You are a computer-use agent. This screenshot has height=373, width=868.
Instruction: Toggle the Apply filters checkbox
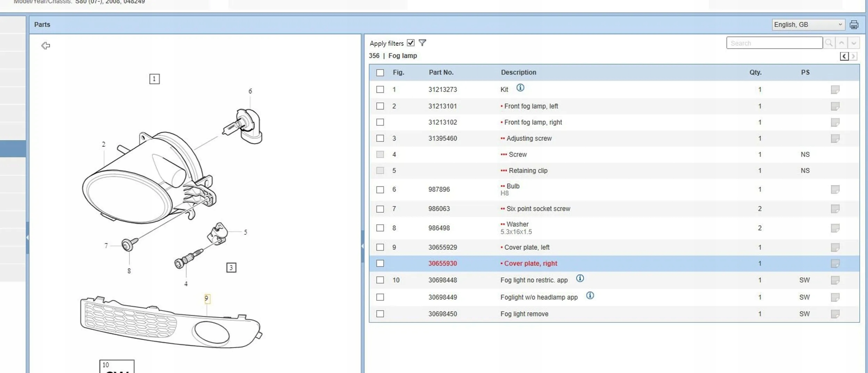pyautogui.click(x=410, y=43)
